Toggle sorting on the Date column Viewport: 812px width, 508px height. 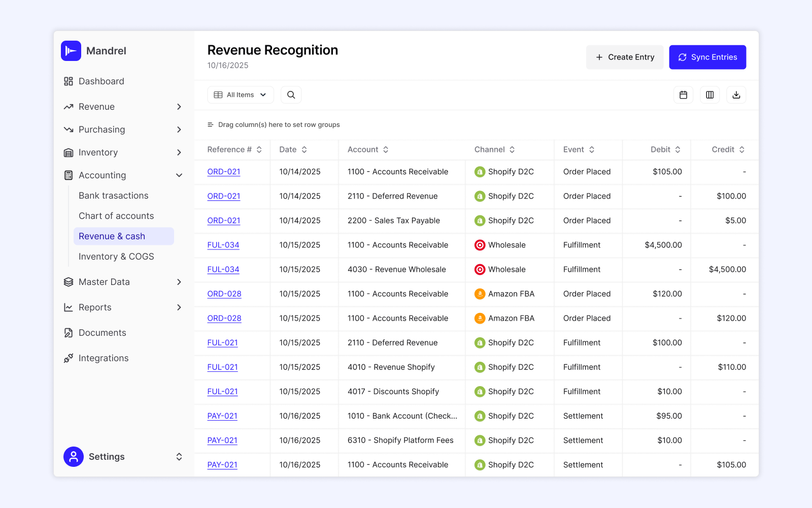304,149
